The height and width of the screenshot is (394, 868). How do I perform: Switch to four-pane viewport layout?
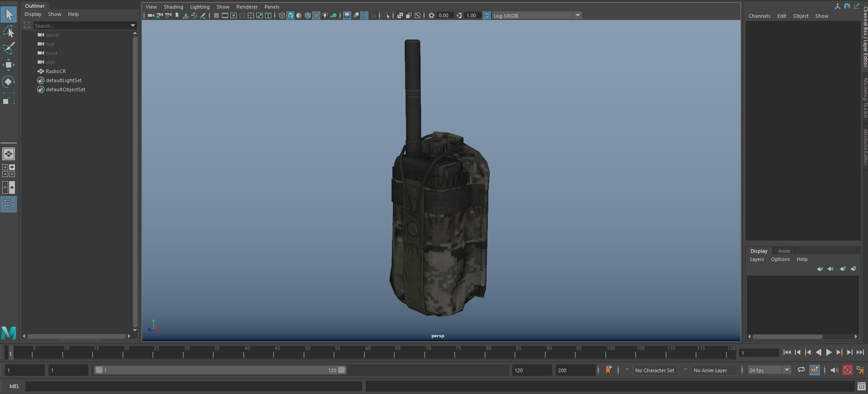8,171
